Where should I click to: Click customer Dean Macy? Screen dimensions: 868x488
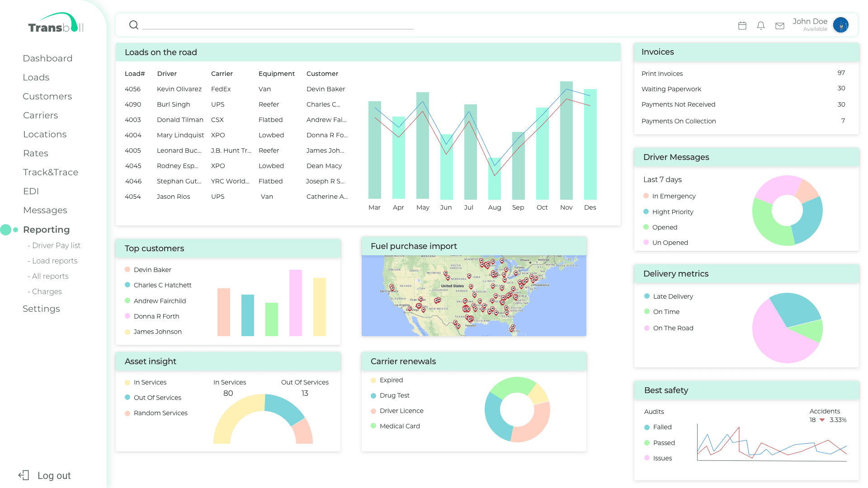point(324,166)
